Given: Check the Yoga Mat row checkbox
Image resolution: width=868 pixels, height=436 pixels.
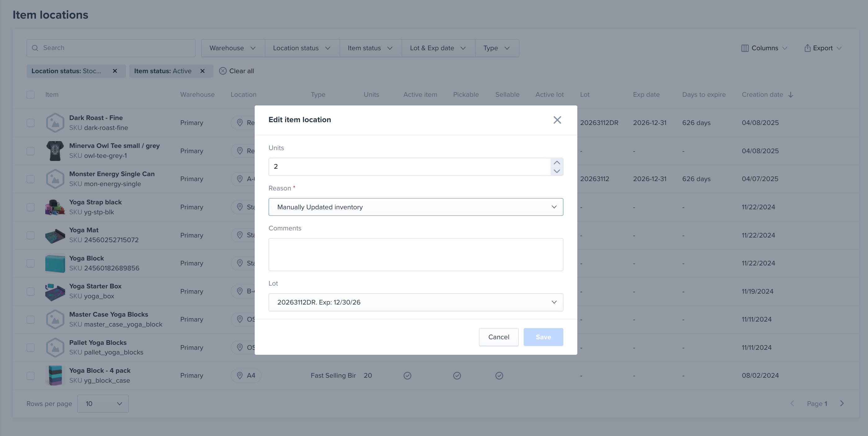Looking at the screenshot, I should pyautogui.click(x=31, y=235).
